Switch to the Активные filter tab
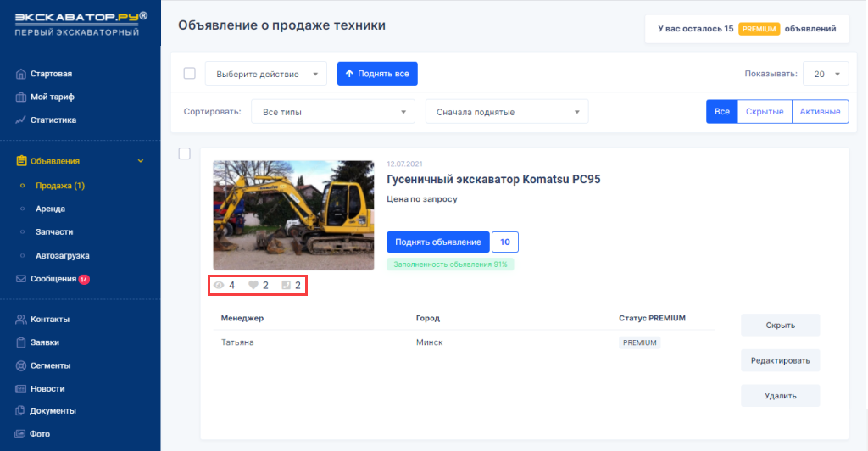This screenshot has height=451, width=868. click(821, 111)
